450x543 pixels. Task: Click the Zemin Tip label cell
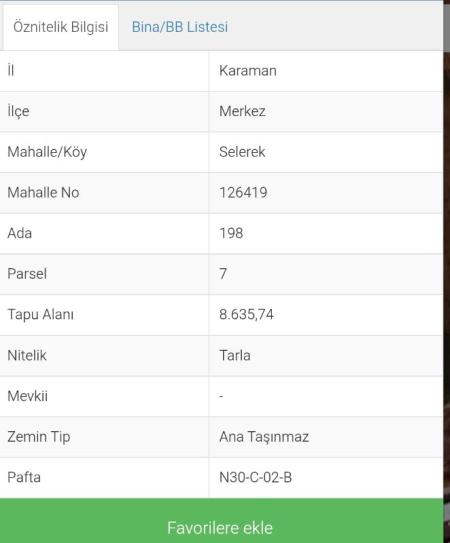coord(104,437)
